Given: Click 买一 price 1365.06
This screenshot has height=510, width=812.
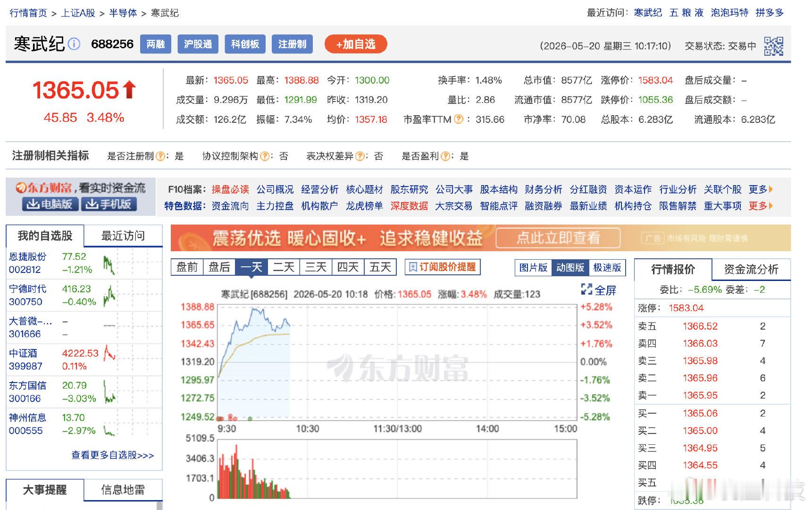Looking at the screenshot, I should [x=700, y=413].
